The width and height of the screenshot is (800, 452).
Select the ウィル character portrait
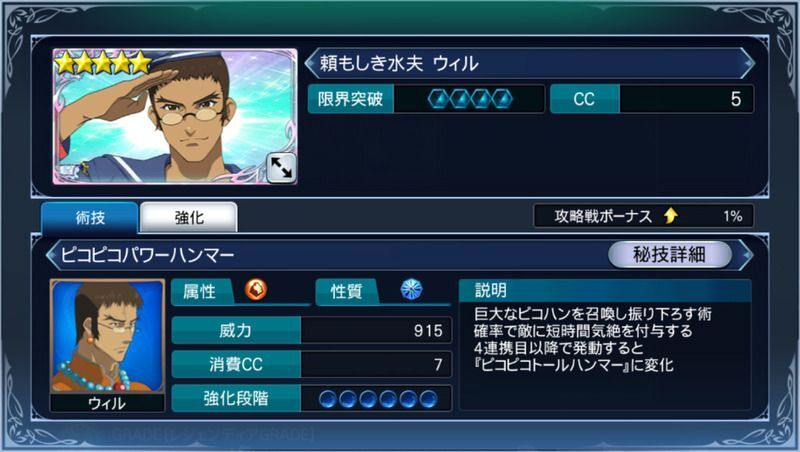click(107, 345)
